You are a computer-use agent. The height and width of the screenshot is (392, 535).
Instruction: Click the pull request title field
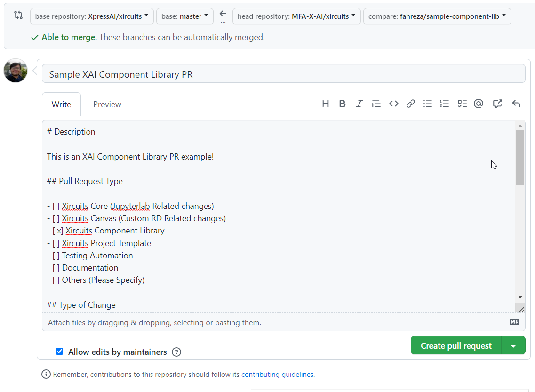coord(284,74)
